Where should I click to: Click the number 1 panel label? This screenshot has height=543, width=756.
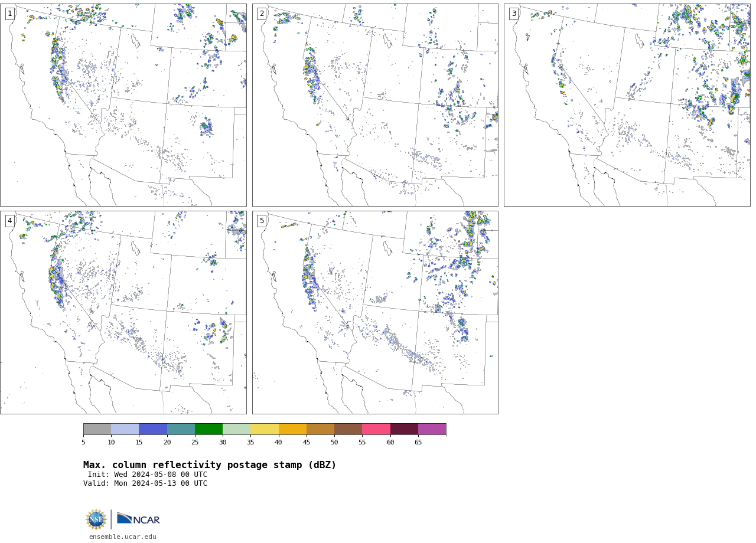point(10,14)
